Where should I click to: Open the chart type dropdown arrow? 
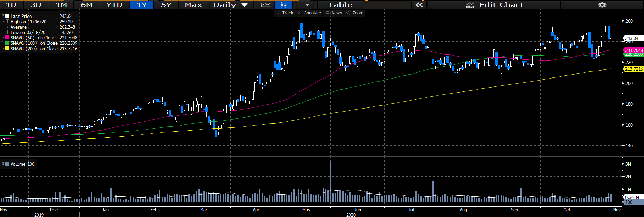(307, 5)
